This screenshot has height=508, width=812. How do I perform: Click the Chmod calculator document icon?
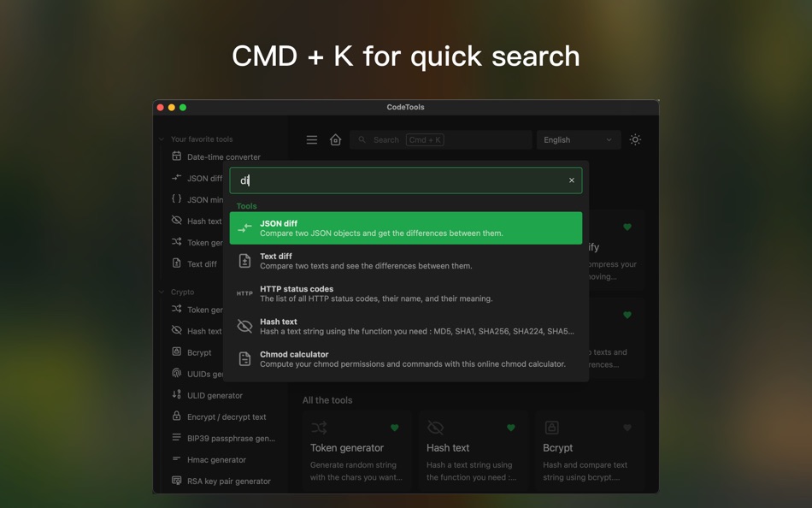point(244,358)
